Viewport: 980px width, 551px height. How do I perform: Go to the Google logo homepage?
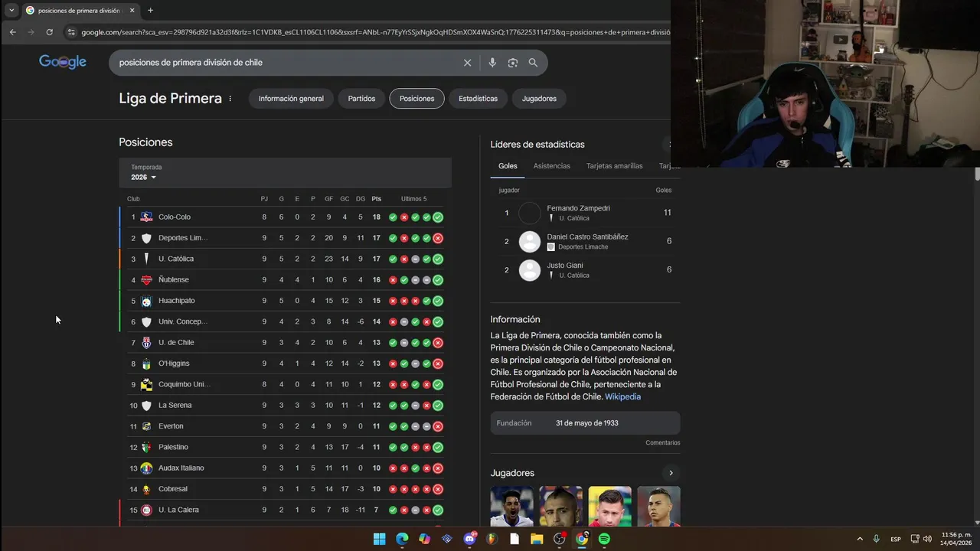[63, 62]
